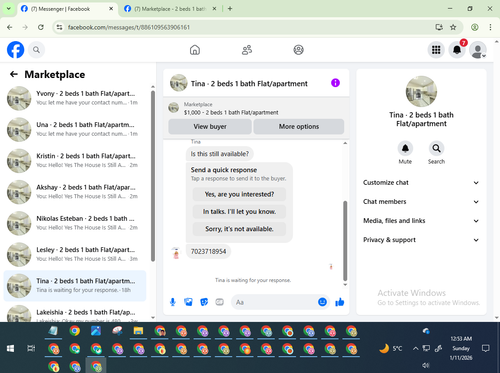Image resolution: width=500 pixels, height=373 pixels.
Task: Send 'In talks. I'll let you know.' response
Action: 239,212
